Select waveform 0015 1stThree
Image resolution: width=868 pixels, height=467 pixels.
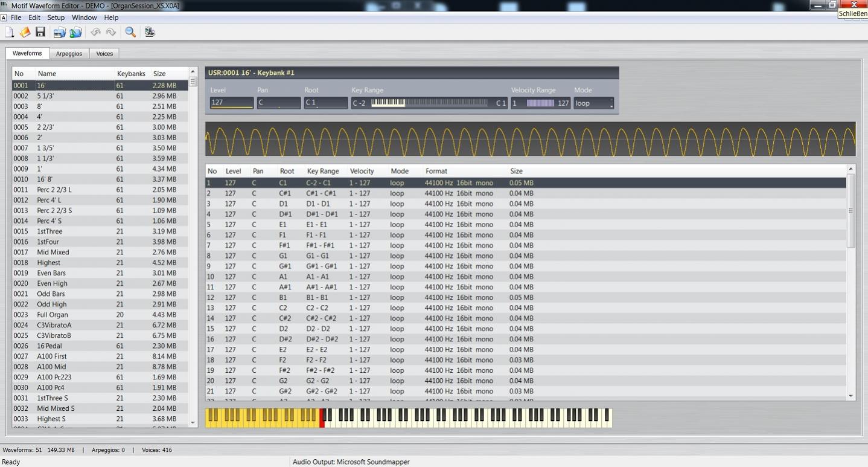coord(100,231)
